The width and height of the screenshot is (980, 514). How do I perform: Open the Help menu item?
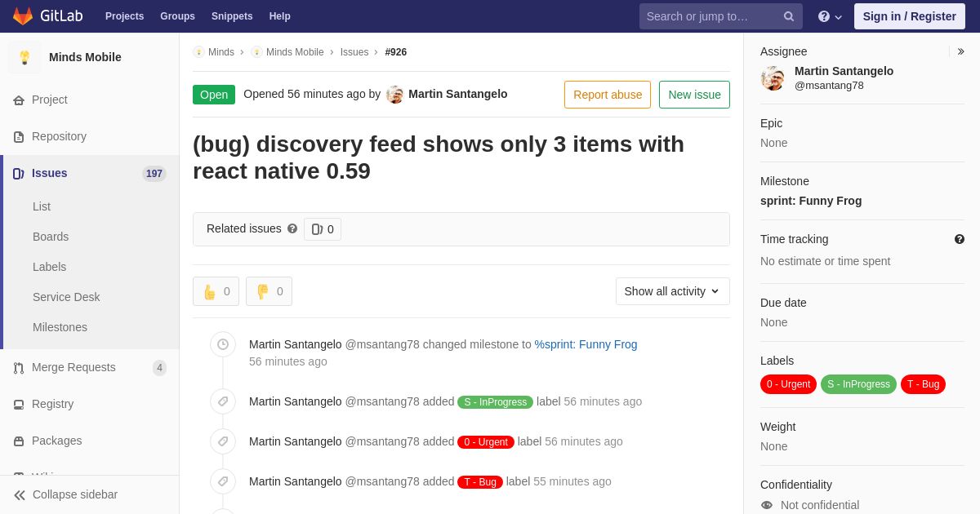[x=280, y=16]
